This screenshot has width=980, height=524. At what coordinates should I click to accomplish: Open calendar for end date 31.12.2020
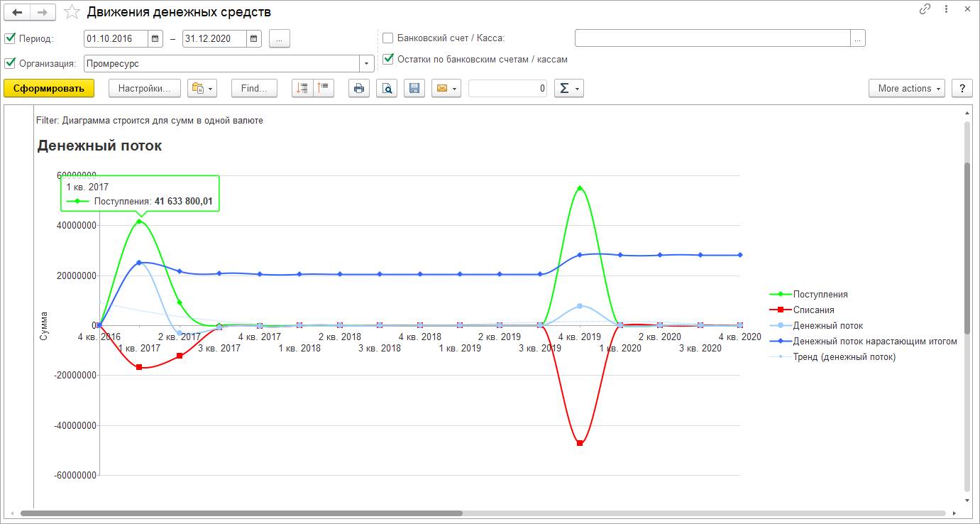(x=254, y=38)
